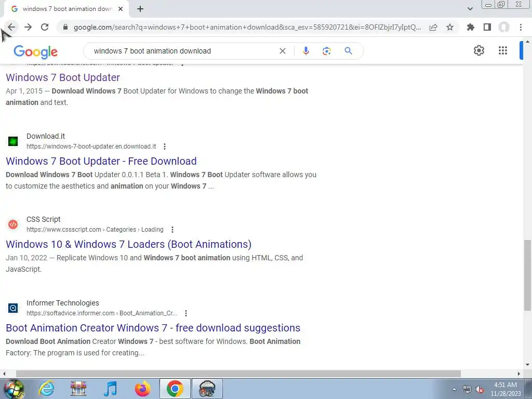Click the vertical scrollbar up arrow
The height and width of the screenshot is (399, 532).
(527, 42)
